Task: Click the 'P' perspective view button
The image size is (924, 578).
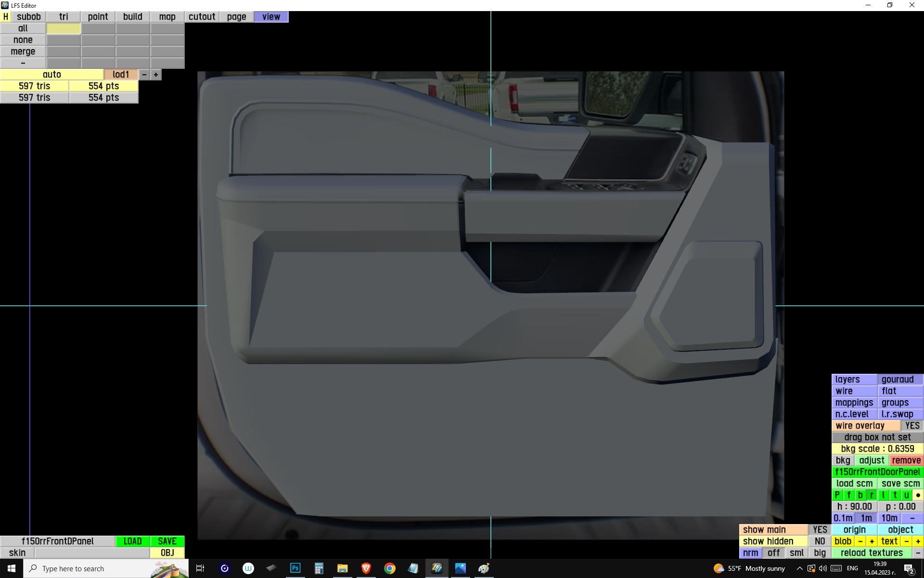Action: coord(837,495)
